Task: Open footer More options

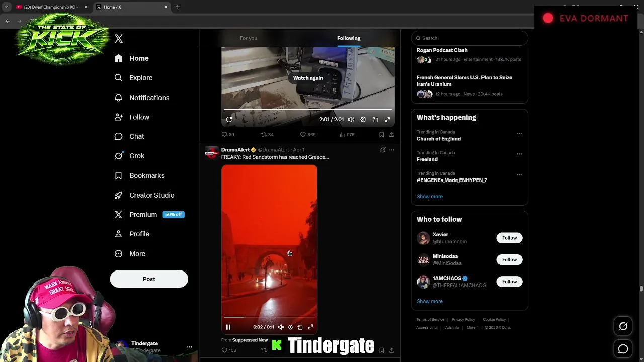Action: 473,328
